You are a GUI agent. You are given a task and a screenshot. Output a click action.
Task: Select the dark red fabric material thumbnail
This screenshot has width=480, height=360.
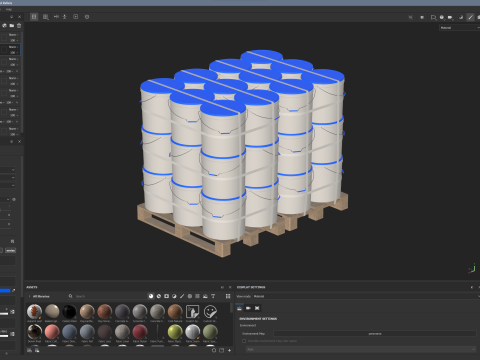tap(140, 332)
